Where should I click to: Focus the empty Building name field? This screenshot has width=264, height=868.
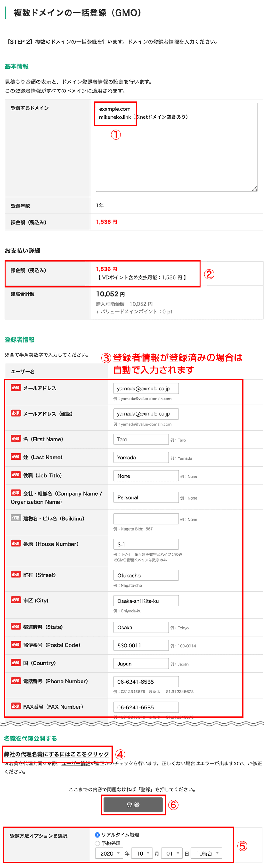pos(146,518)
